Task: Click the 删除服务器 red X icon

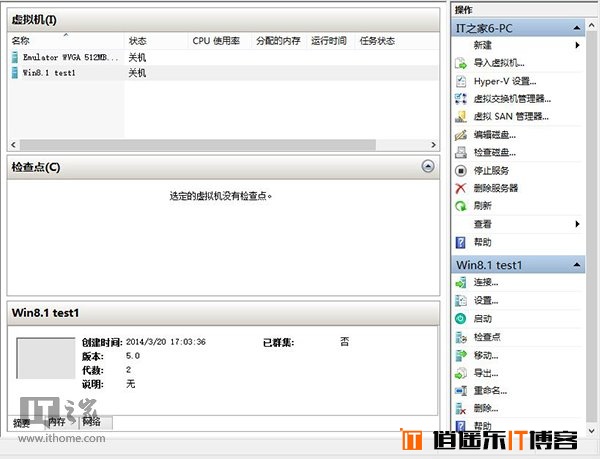Action: [461, 188]
